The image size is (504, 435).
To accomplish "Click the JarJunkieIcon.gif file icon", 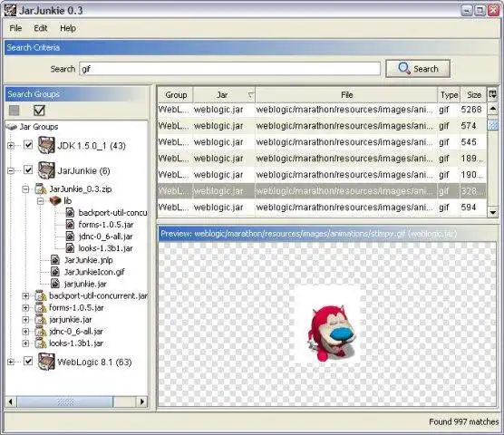I will pyautogui.click(x=55, y=272).
